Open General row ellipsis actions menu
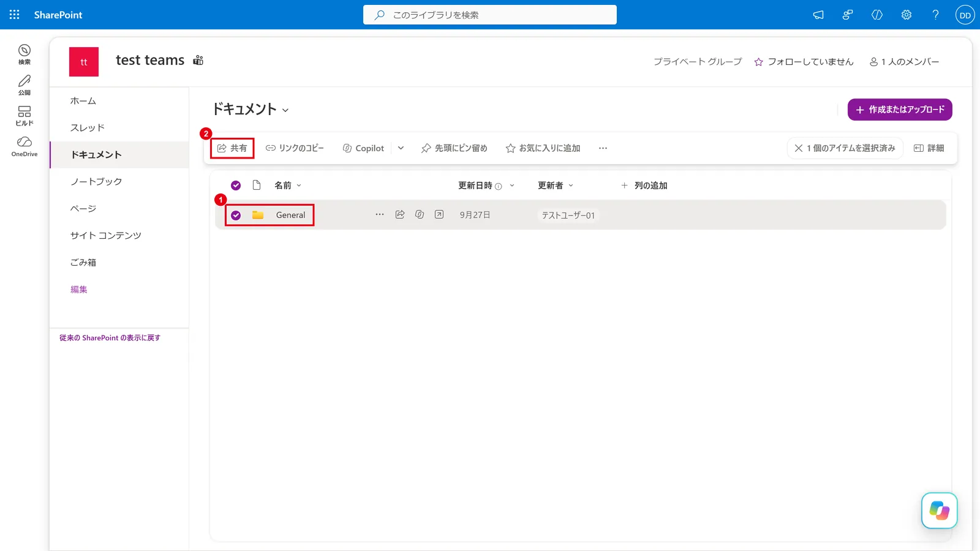Image resolution: width=980 pixels, height=551 pixels. point(380,214)
